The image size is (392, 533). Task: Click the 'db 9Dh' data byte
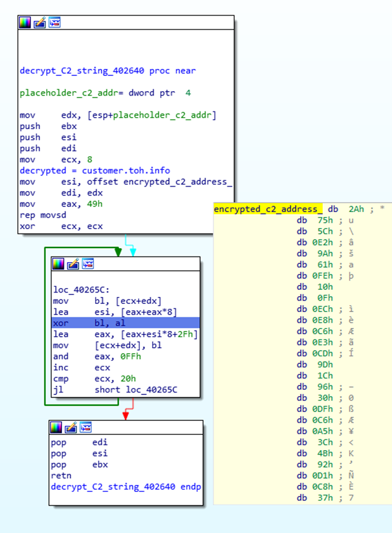point(315,365)
